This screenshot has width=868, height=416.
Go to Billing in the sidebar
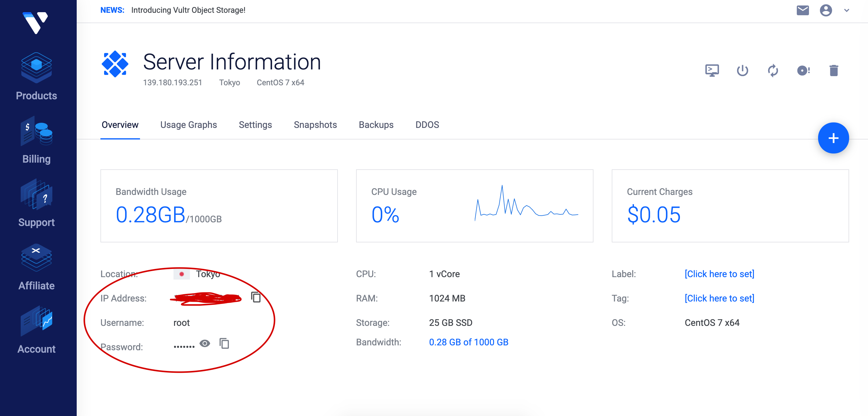tap(37, 140)
